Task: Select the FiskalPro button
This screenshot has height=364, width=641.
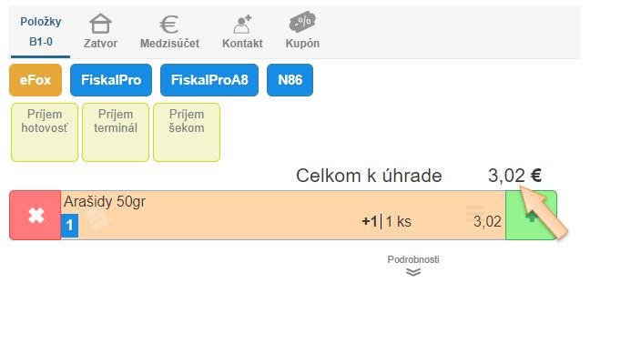Action: click(x=110, y=80)
